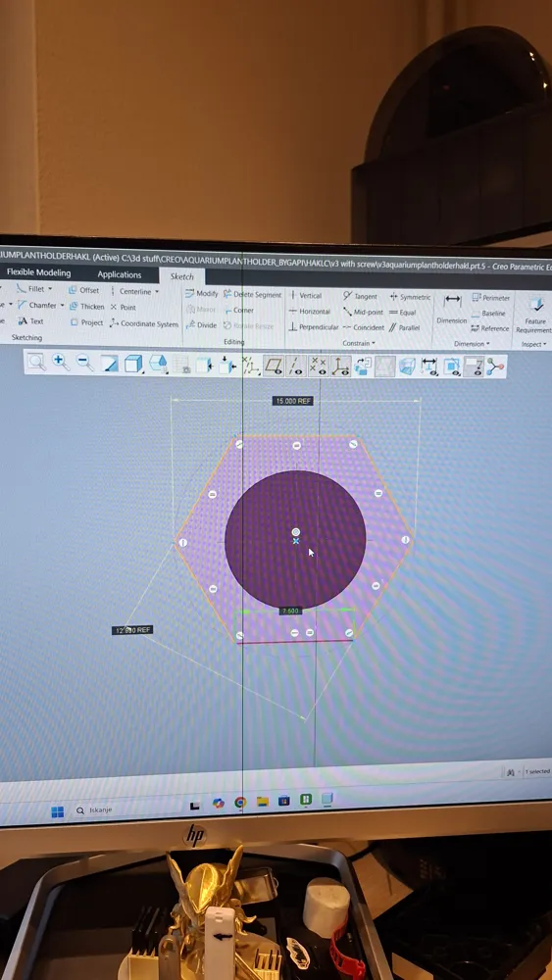This screenshot has height=980, width=552.
Task: Select the Text sketch tool
Action: click(x=30, y=321)
